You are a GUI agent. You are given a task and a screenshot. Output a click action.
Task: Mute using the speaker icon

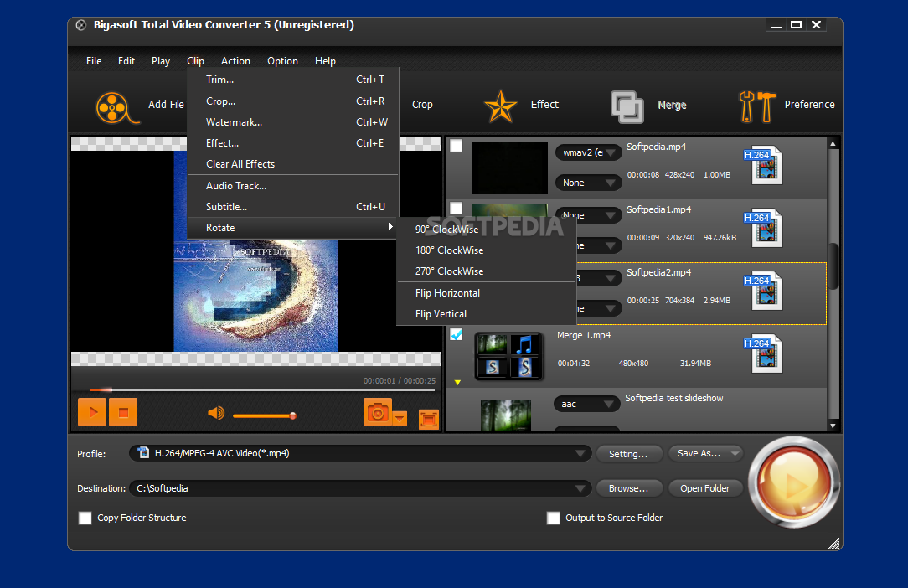[x=215, y=413]
